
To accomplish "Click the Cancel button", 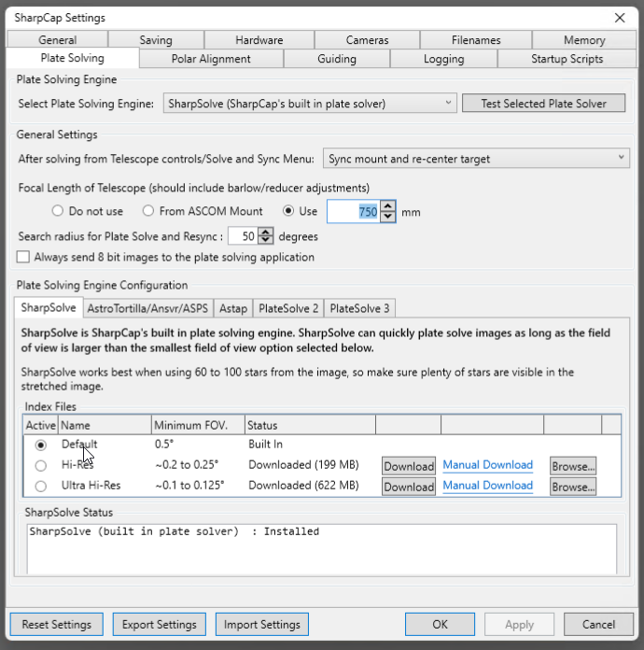I will (x=598, y=624).
